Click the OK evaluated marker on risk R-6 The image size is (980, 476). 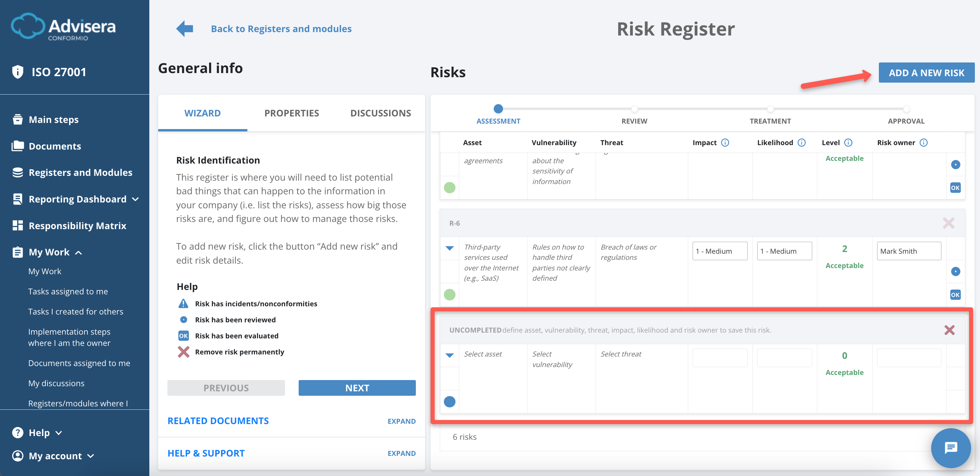pyautogui.click(x=955, y=294)
